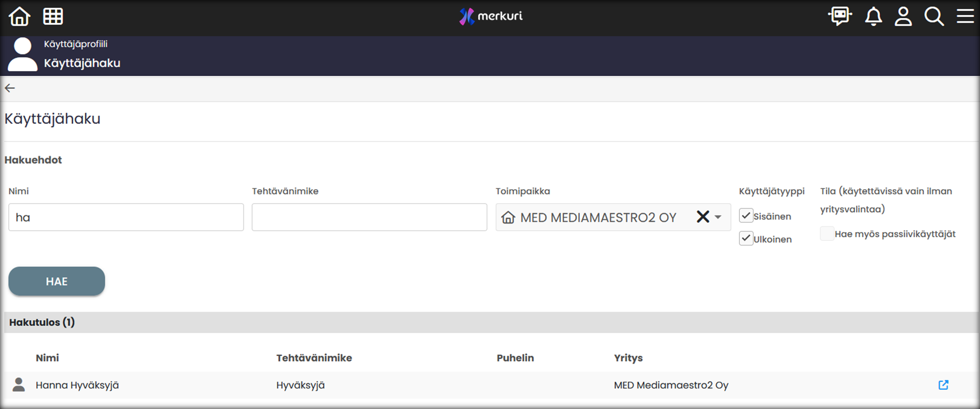Clear the Toimipaikka selection with X
This screenshot has width=980, height=409.
click(x=703, y=217)
